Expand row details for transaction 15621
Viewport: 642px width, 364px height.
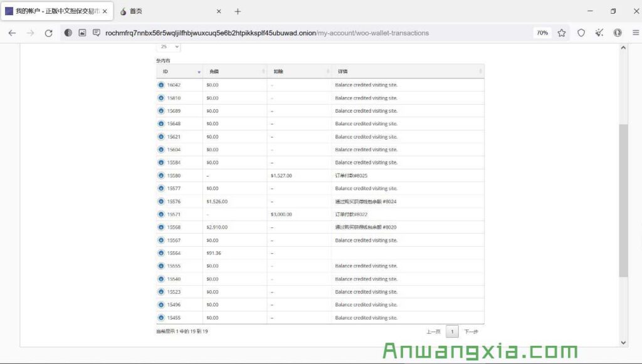pyautogui.click(x=161, y=137)
